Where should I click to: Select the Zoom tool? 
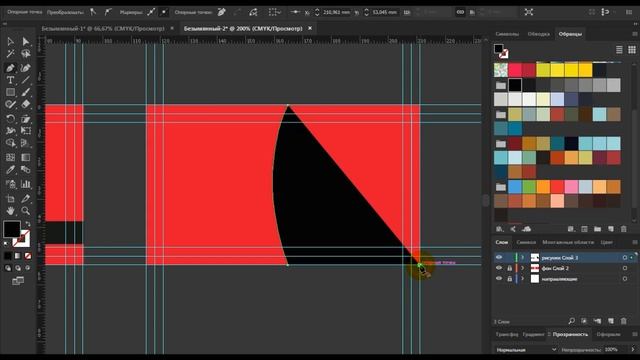click(26, 211)
